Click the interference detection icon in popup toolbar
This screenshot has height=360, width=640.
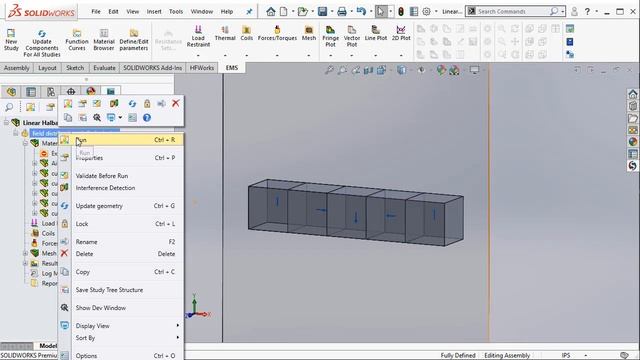114,104
